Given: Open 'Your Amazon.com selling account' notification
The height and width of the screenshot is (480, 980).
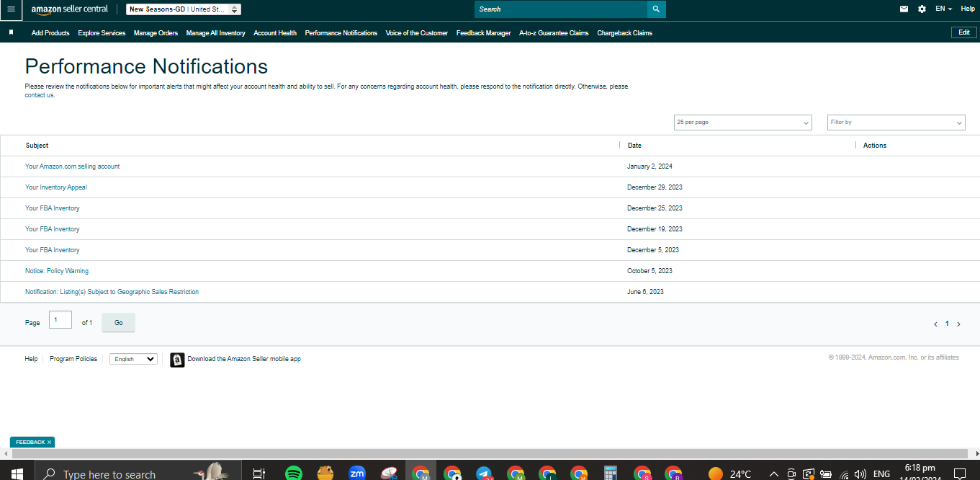Looking at the screenshot, I should 72,166.
